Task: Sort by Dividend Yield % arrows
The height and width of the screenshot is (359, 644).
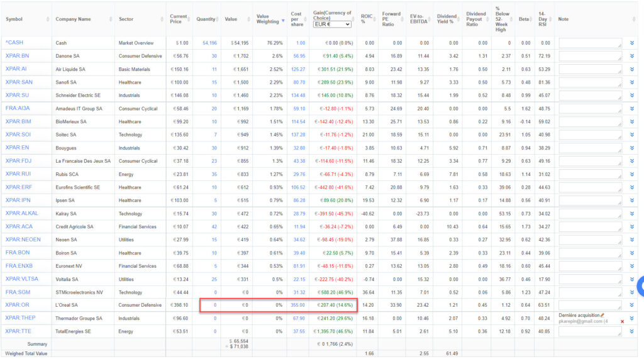Action: click(x=458, y=19)
